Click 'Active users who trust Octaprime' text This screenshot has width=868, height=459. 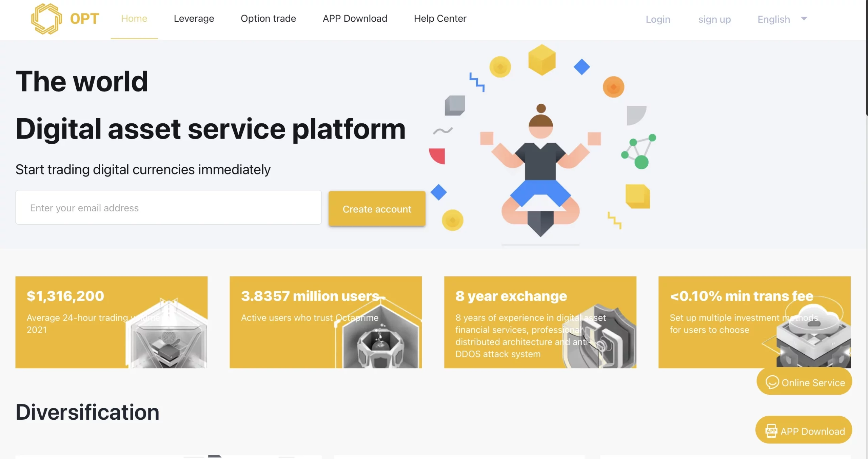pyautogui.click(x=310, y=318)
